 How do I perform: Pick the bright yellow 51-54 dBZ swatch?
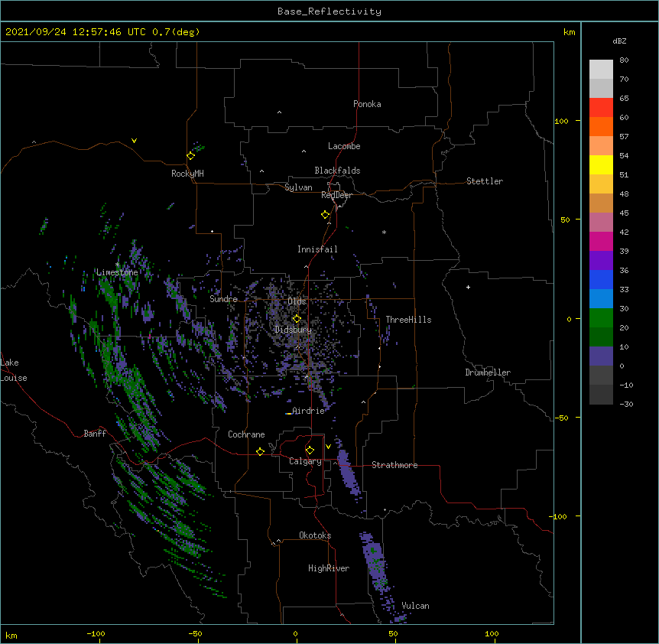tap(601, 164)
